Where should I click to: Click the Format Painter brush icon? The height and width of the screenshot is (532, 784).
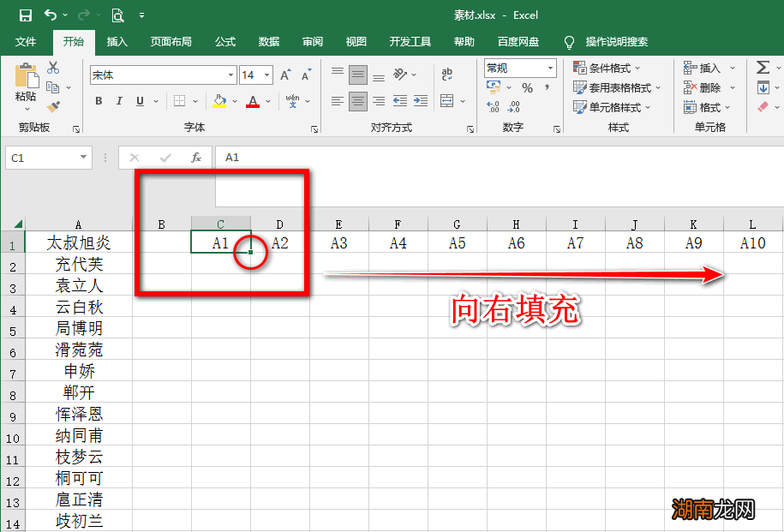click(53, 106)
